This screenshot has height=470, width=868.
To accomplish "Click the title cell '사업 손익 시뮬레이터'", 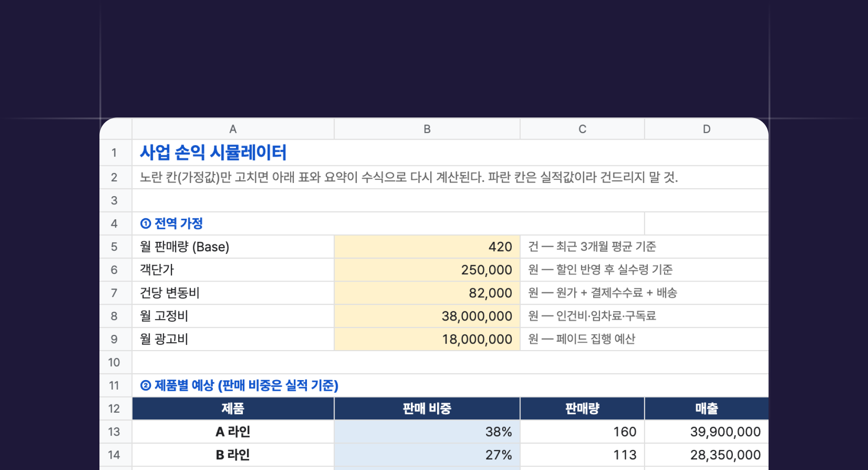I will coord(213,153).
